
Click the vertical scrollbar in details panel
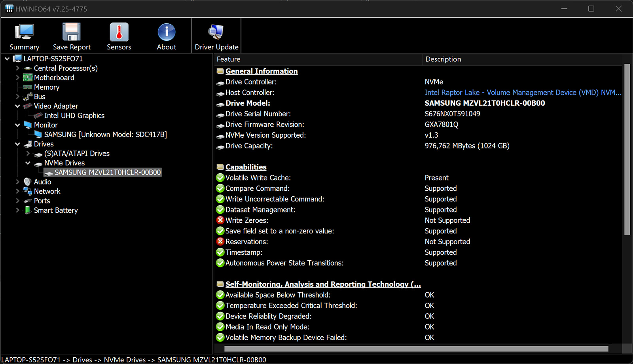pos(627,150)
